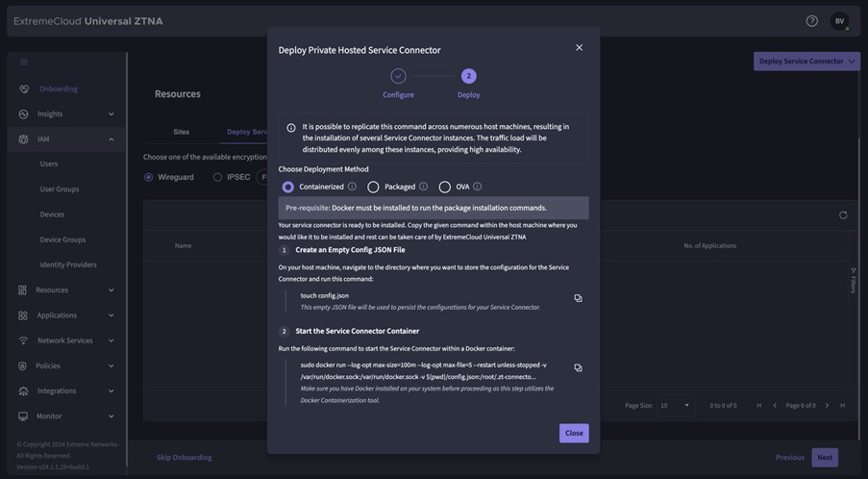Select the OVA deployment method
The width and height of the screenshot is (868, 479).
[444, 187]
